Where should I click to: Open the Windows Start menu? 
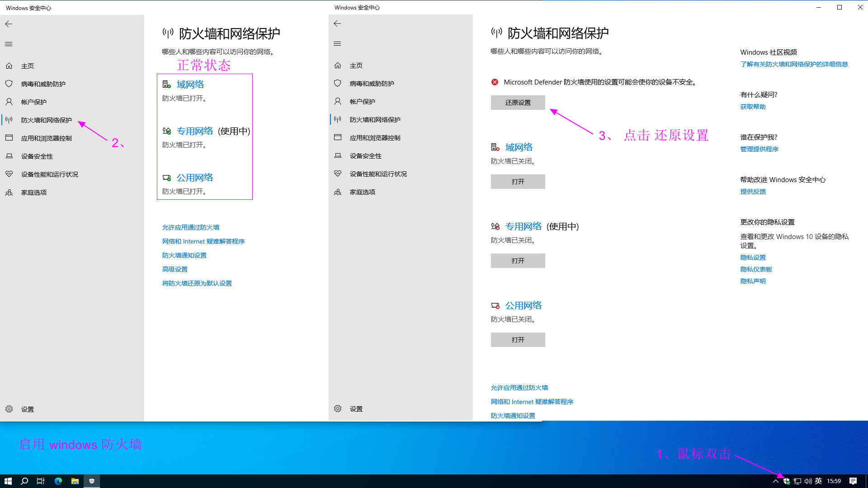point(8,481)
